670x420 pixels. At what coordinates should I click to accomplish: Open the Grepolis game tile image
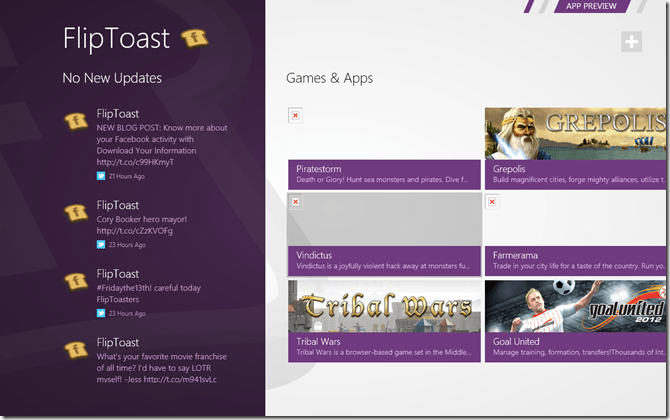pyautogui.click(x=576, y=133)
